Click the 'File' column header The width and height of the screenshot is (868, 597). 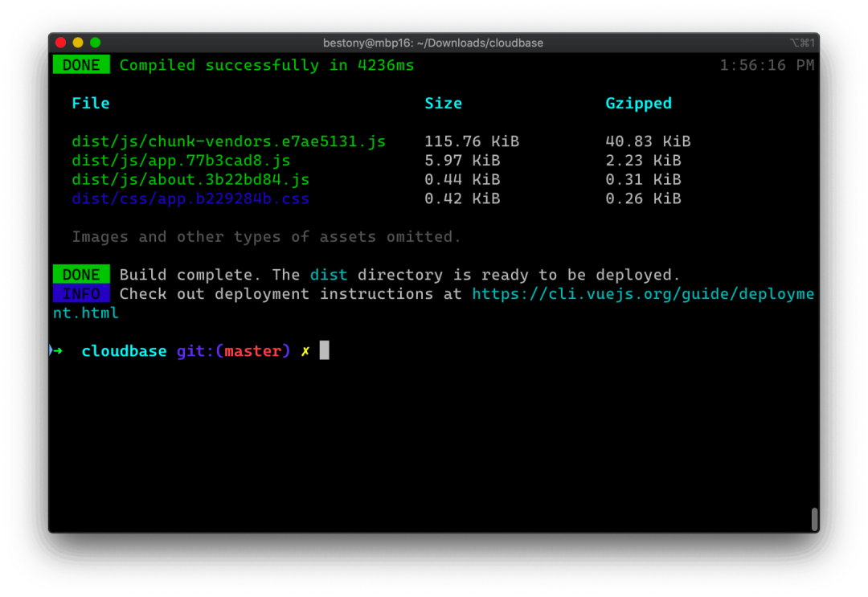[91, 103]
